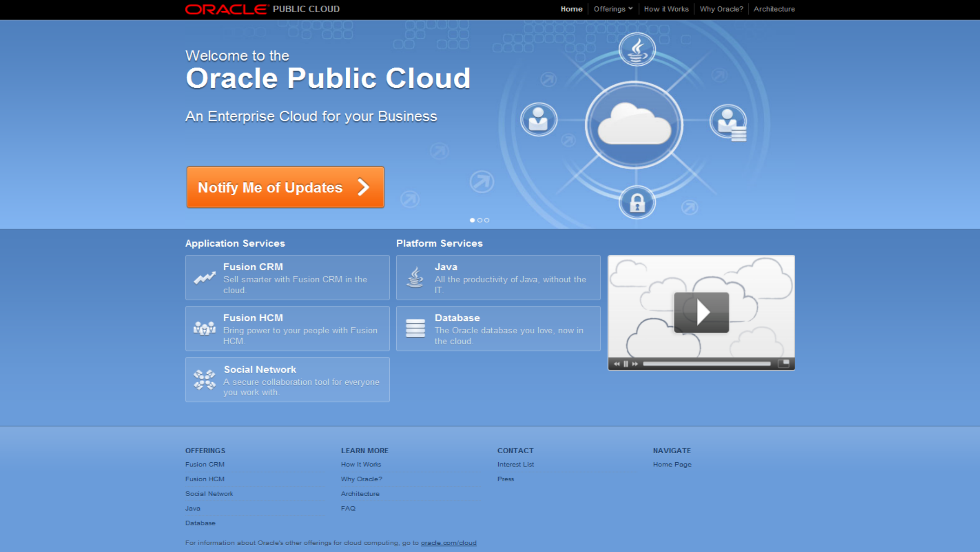This screenshot has height=552, width=980.
Task: Click the Database stack icon
Action: coord(415,328)
